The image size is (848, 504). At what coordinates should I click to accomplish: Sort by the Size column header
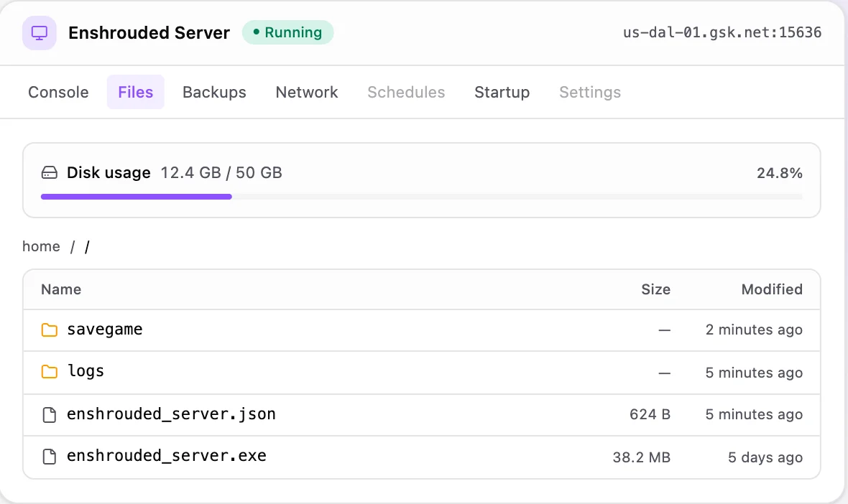coord(655,289)
